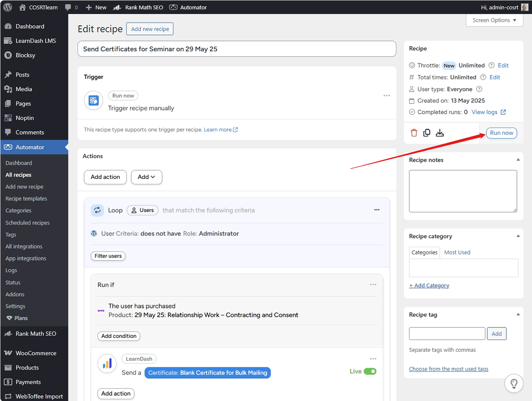This screenshot has height=401, width=532.
Task: Open the Loop block three-dot menu
Action: point(377,210)
